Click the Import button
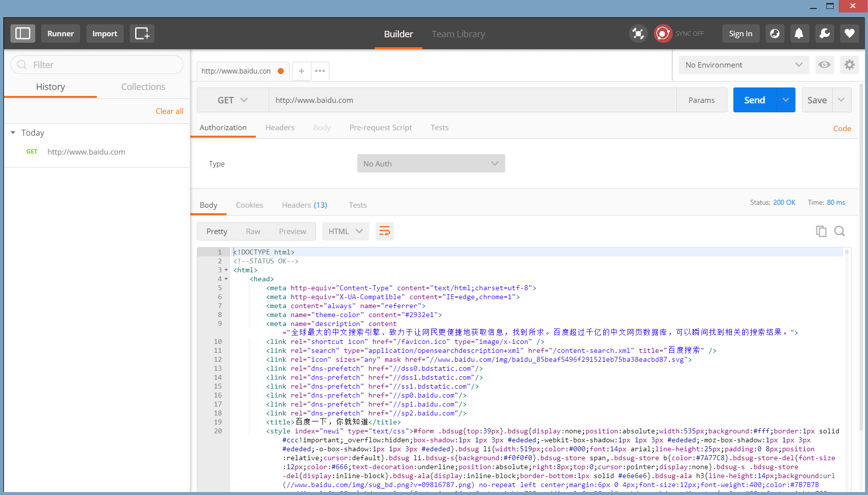 pos(105,33)
